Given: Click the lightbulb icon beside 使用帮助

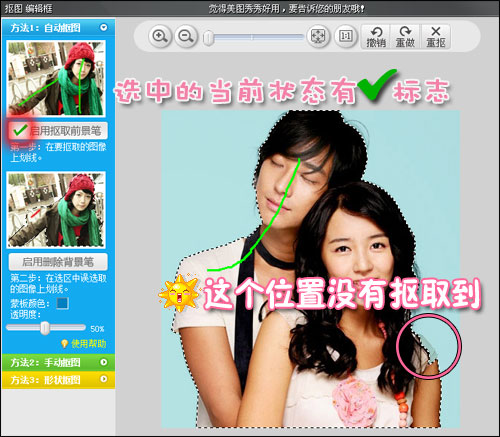Looking at the screenshot, I should [65, 344].
